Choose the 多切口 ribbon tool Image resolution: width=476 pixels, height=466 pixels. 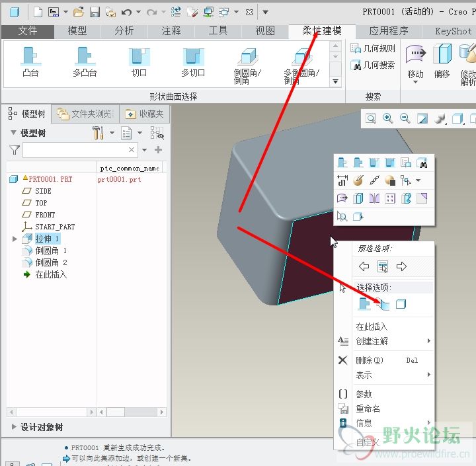click(x=193, y=62)
